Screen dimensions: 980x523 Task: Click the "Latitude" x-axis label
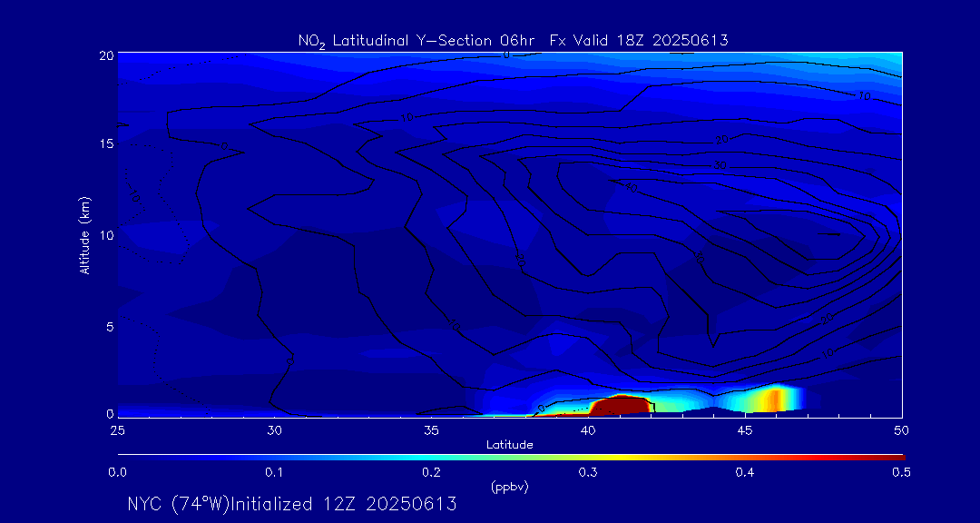510,445
